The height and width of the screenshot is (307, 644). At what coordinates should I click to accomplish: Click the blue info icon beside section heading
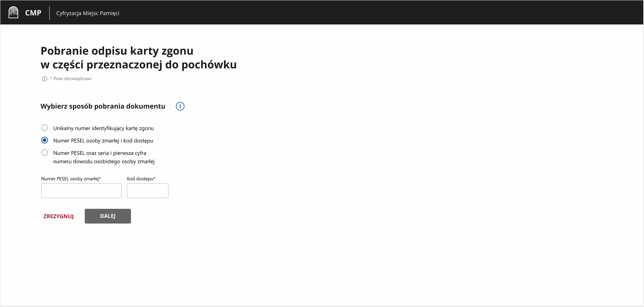pyautogui.click(x=180, y=107)
